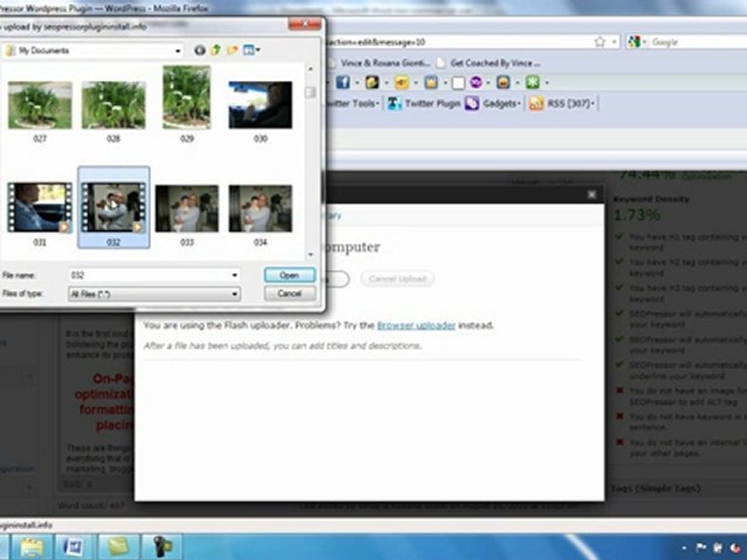Open the Google search engine dropdown

point(637,42)
